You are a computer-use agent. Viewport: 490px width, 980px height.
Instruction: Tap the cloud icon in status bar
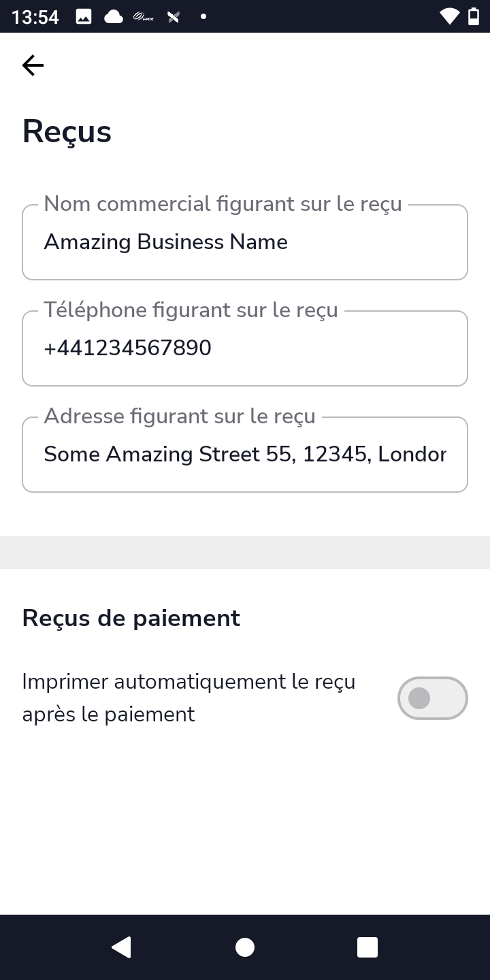click(114, 16)
